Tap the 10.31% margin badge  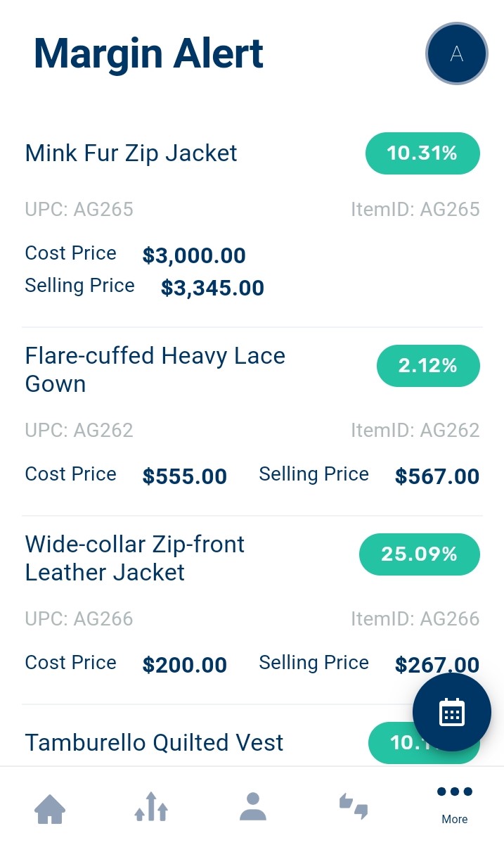click(422, 153)
